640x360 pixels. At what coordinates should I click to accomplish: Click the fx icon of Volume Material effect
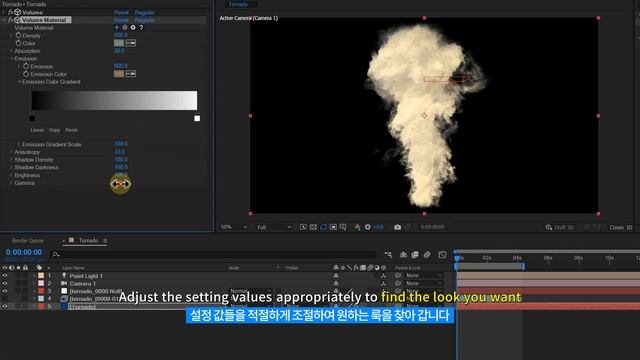(x=10, y=20)
